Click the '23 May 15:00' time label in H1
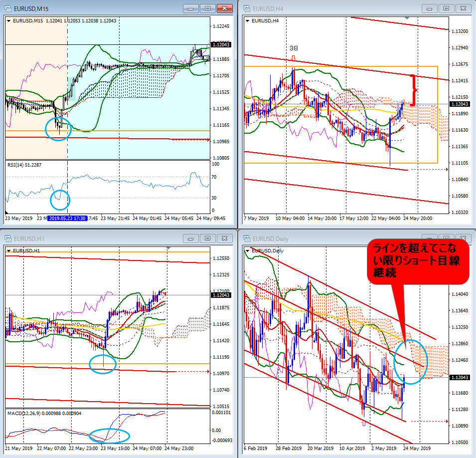This screenshot has height=458, width=476. coord(115,449)
